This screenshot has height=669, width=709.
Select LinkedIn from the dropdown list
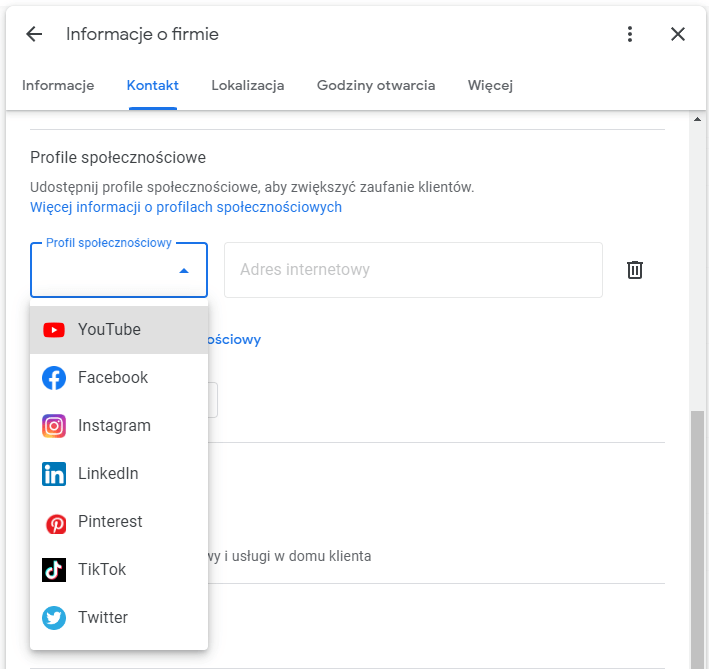119,473
